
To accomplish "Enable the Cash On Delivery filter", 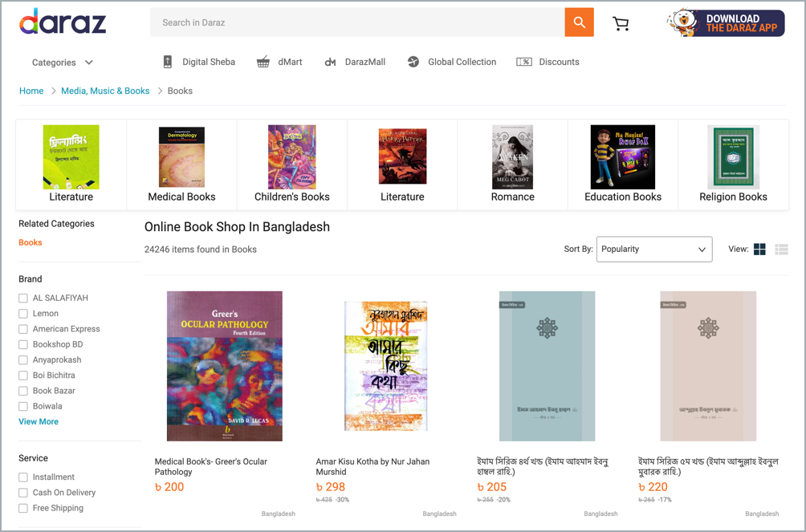I will click(x=23, y=493).
